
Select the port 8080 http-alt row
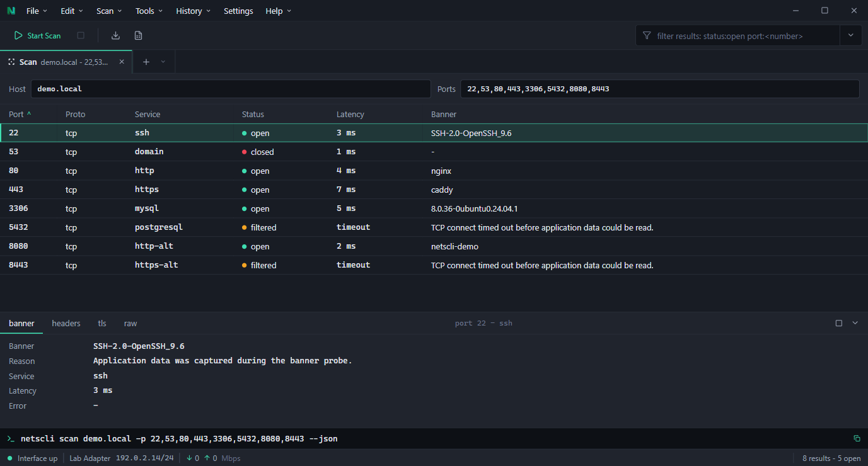(x=434, y=246)
